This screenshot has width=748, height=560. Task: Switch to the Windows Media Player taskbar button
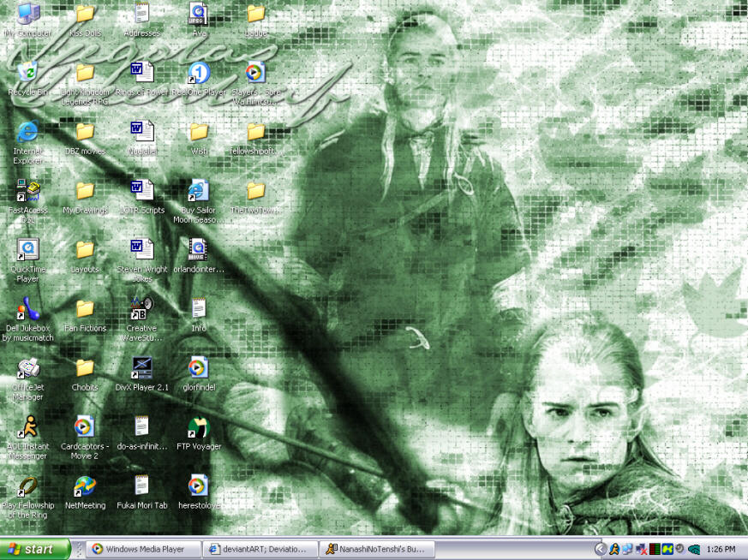coord(144,549)
